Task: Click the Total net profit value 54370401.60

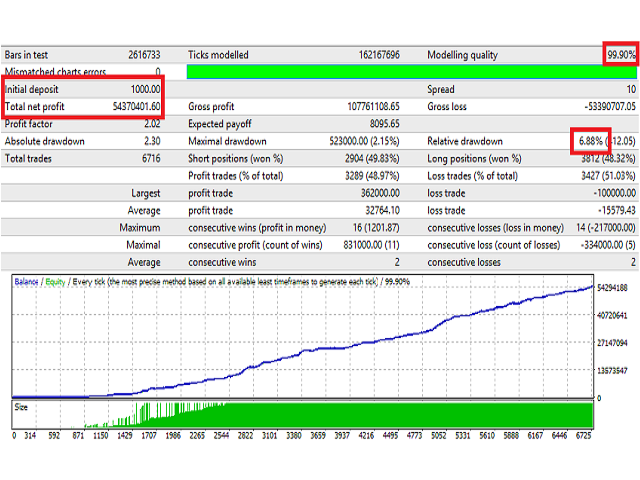Action: [x=136, y=107]
